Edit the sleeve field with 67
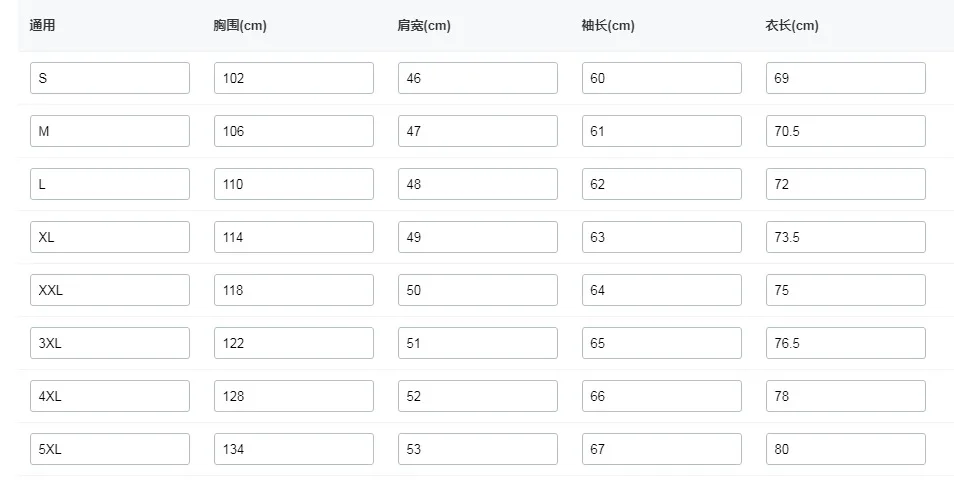This screenshot has height=488, width=954. pos(662,449)
